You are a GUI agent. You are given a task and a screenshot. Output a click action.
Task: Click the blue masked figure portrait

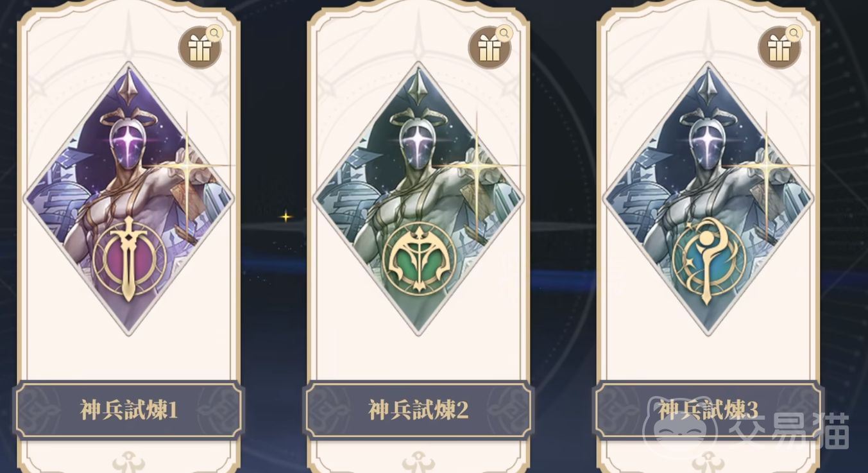click(708, 199)
